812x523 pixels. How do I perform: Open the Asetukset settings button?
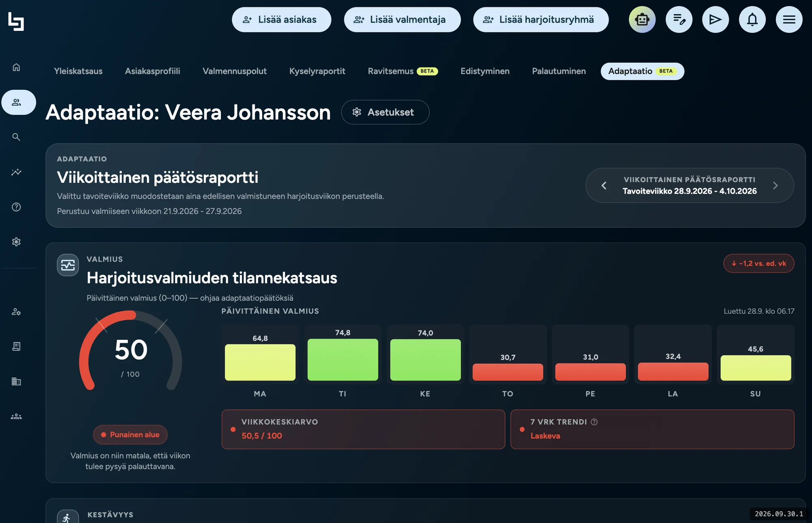[385, 112]
